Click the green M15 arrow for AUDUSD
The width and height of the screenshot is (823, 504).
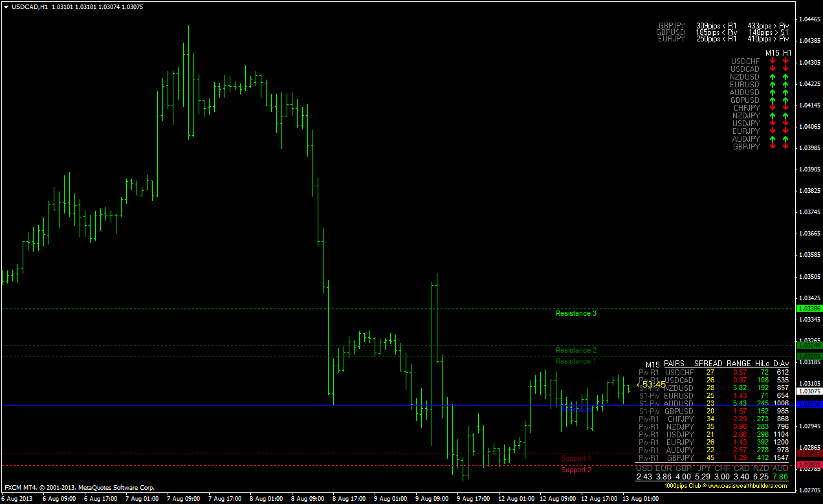coord(772,92)
